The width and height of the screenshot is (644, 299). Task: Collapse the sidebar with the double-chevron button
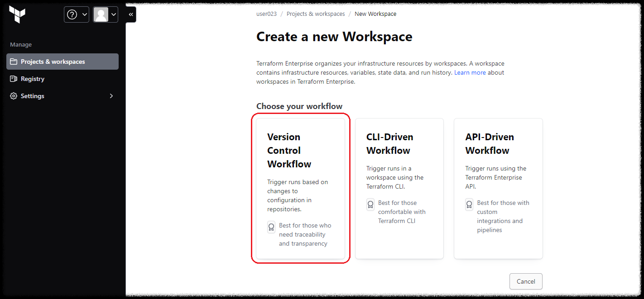point(131,14)
